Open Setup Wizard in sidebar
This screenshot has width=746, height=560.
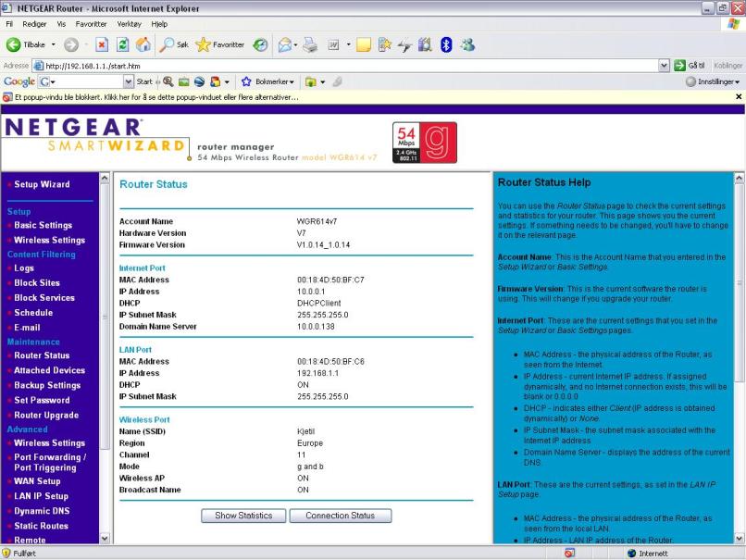[42, 184]
